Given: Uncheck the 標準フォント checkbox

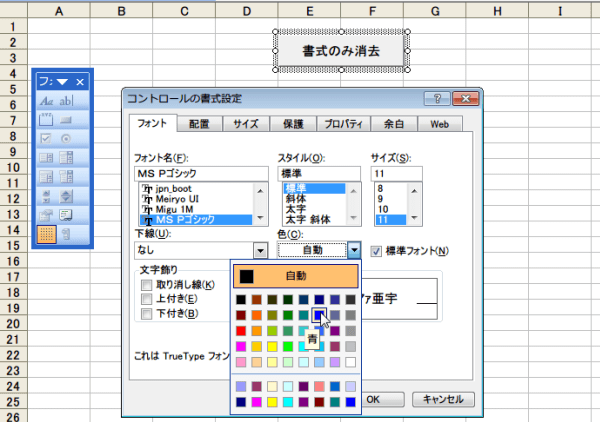Looking at the screenshot, I should coord(377,251).
